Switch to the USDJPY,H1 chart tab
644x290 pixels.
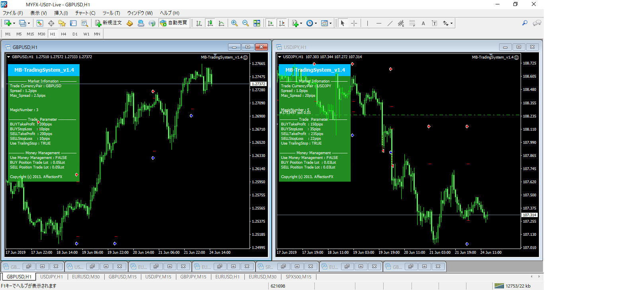[x=51, y=276]
